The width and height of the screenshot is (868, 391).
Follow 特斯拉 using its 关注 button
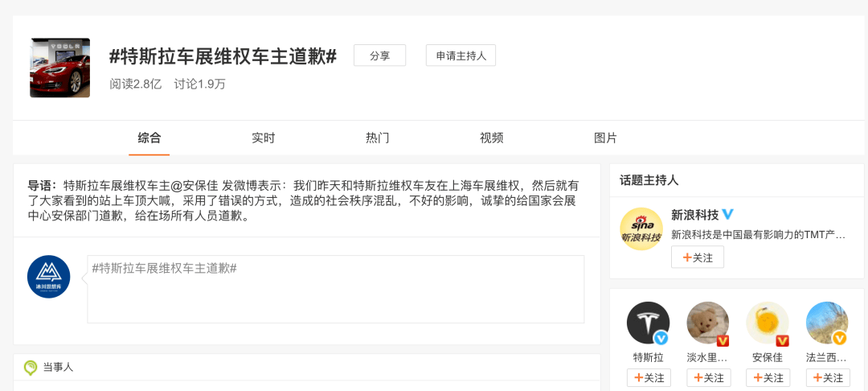click(x=649, y=377)
